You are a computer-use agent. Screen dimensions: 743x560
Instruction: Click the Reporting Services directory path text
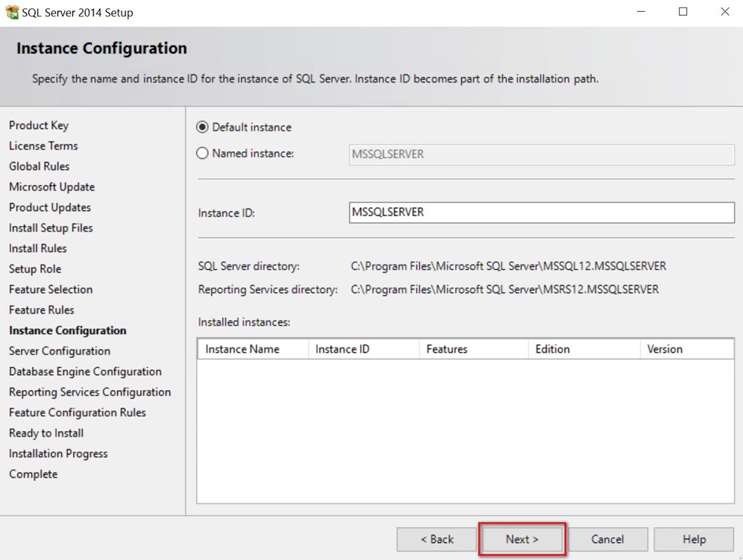(504, 289)
